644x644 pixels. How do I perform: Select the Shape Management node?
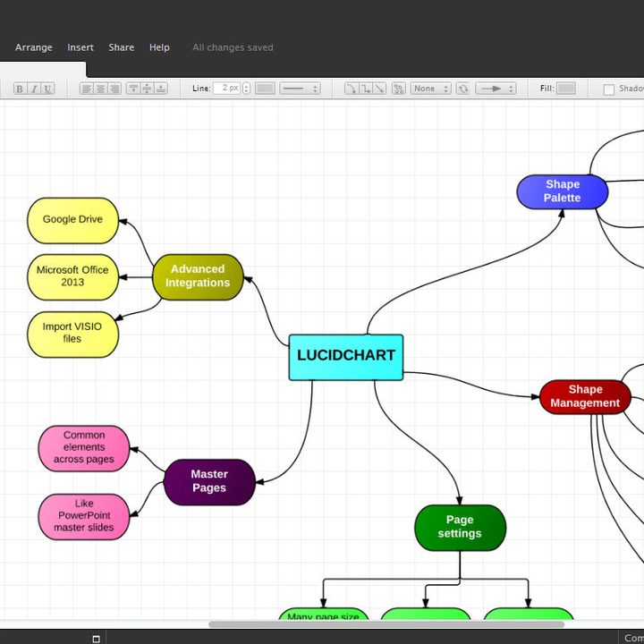coord(585,397)
